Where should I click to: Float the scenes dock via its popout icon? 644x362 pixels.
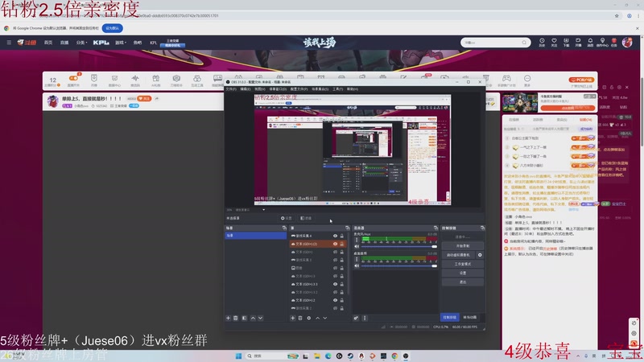[x=284, y=228]
